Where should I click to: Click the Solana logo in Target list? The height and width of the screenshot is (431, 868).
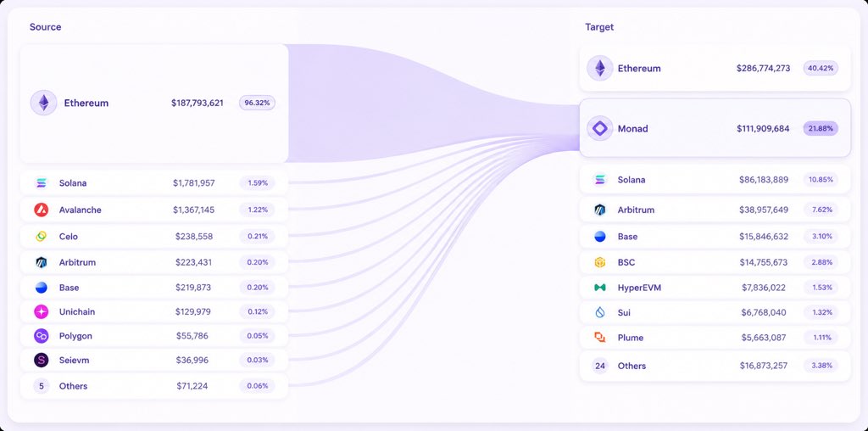[599, 180]
